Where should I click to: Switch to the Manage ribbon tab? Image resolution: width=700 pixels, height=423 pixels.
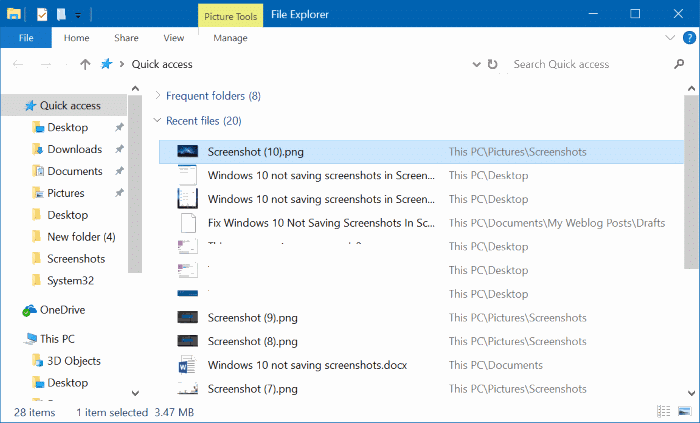point(230,38)
